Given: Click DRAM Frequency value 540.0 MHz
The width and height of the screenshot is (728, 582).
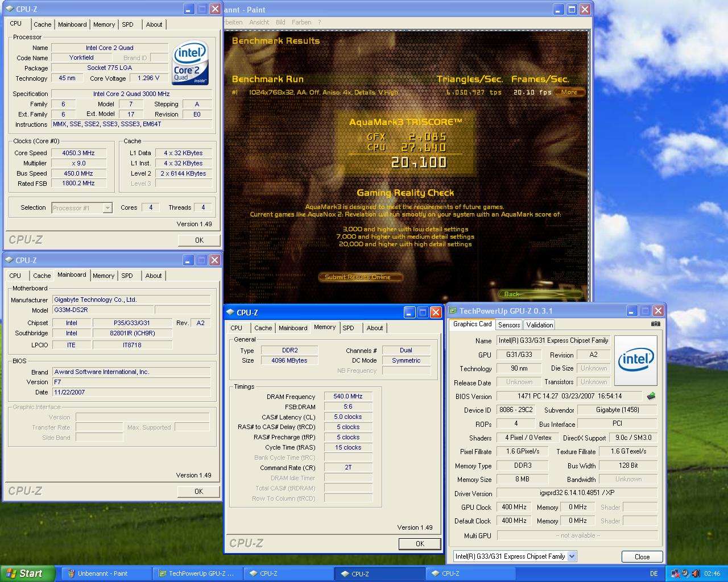Looking at the screenshot, I should click(x=348, y=396).
